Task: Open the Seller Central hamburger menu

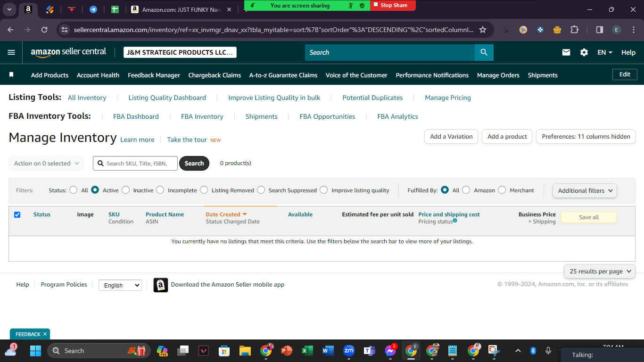Action: (11, 52)
